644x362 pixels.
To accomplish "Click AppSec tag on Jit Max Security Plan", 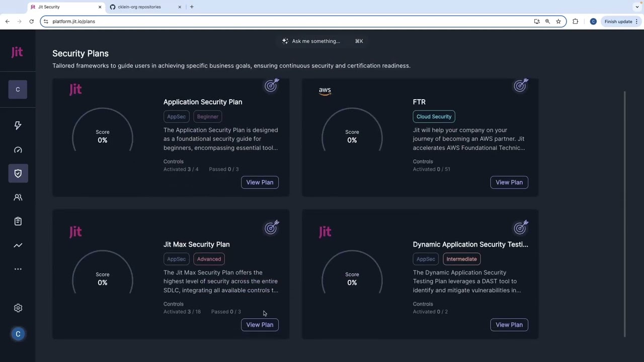I will tap(176, 259).
